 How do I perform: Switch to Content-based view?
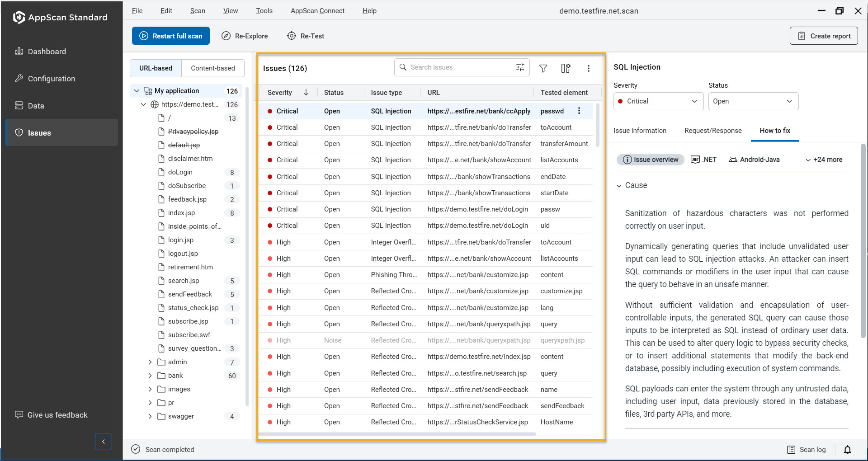pyautogui.click(x=212, y=68)
